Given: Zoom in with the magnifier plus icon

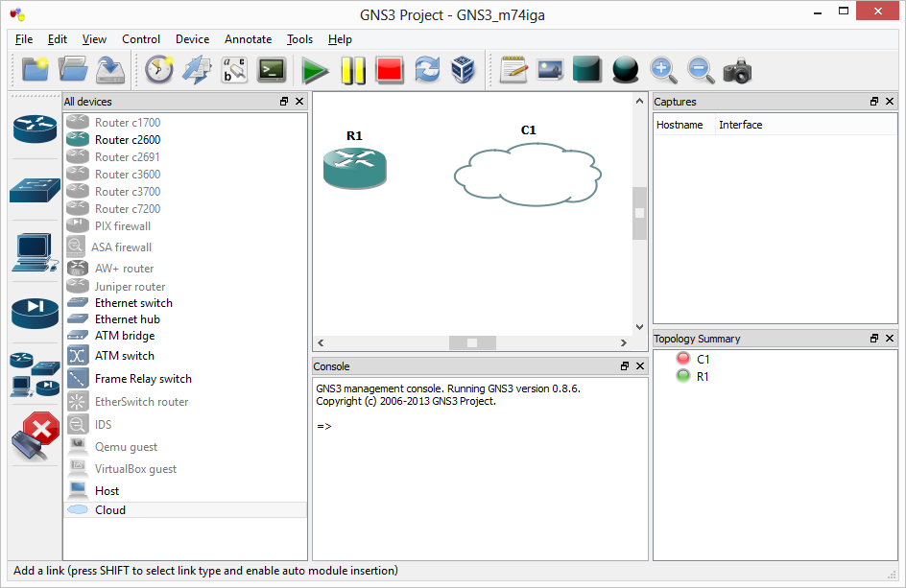Looking at the screenshot, I should [x=663, y=70].
